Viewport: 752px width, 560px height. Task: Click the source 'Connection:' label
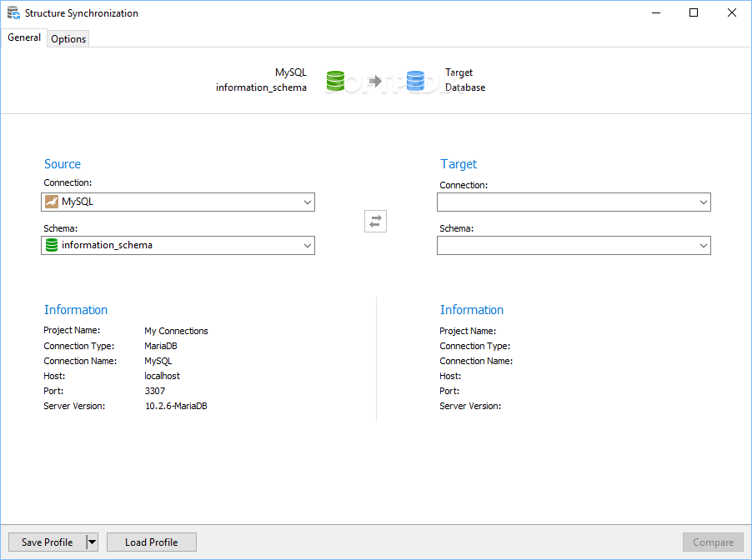pos(68,182)
